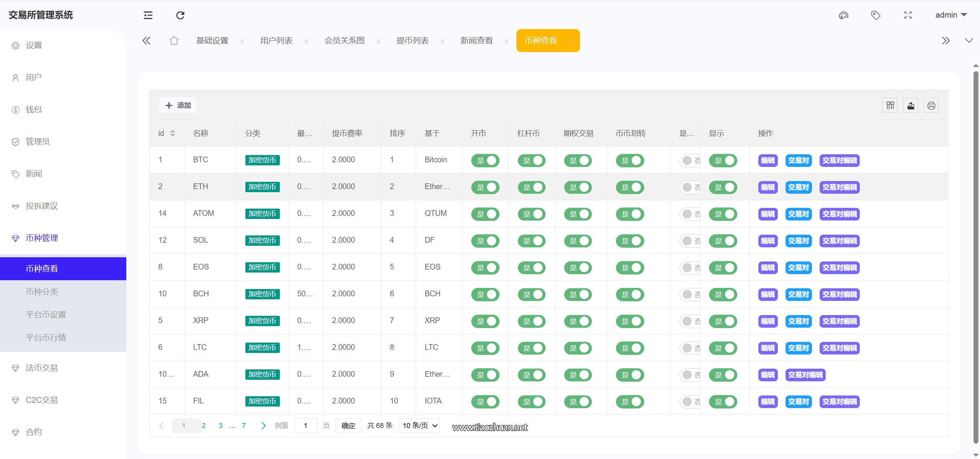Switch to the 用户列表 tab

click(276, 41)
